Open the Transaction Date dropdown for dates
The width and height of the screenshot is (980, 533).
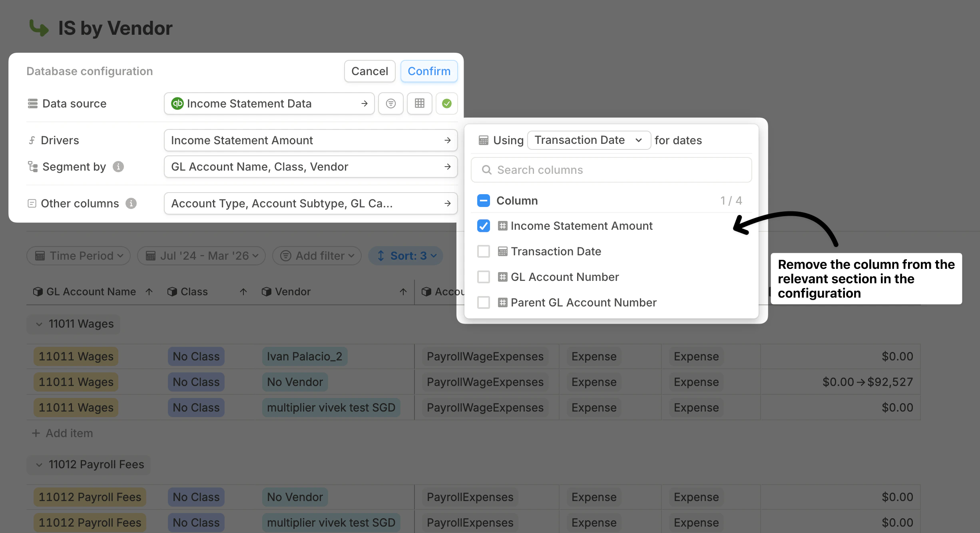[x=589, y=140]
